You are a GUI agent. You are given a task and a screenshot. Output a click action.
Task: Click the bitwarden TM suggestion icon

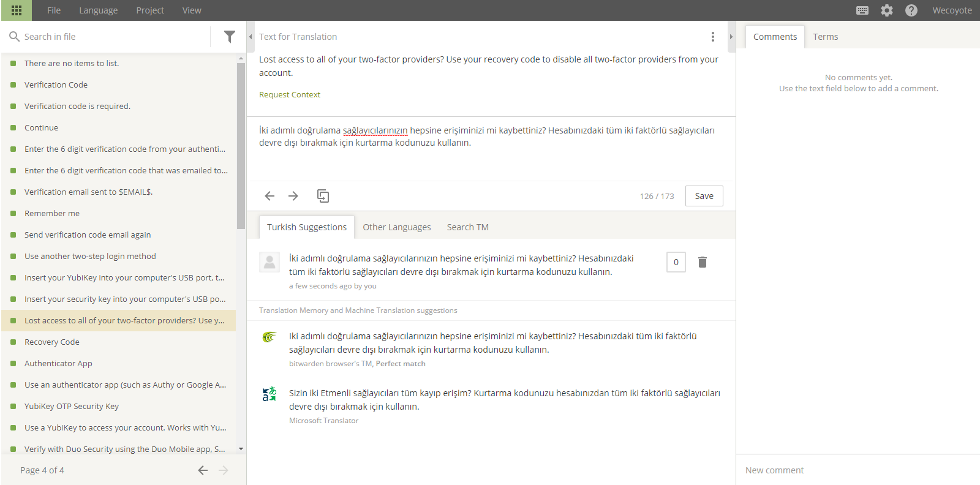point(269,337)
